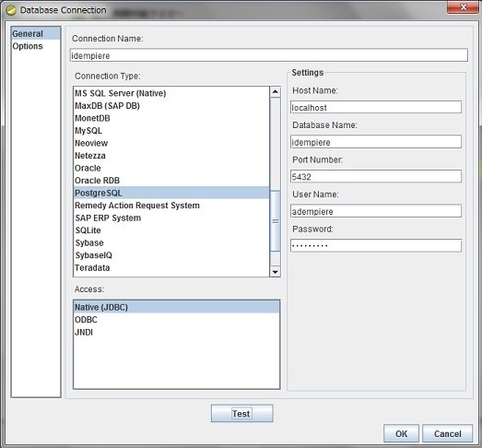
Task: Select MaxDB (SAP DB) connection type
Action: coord(171,106)
